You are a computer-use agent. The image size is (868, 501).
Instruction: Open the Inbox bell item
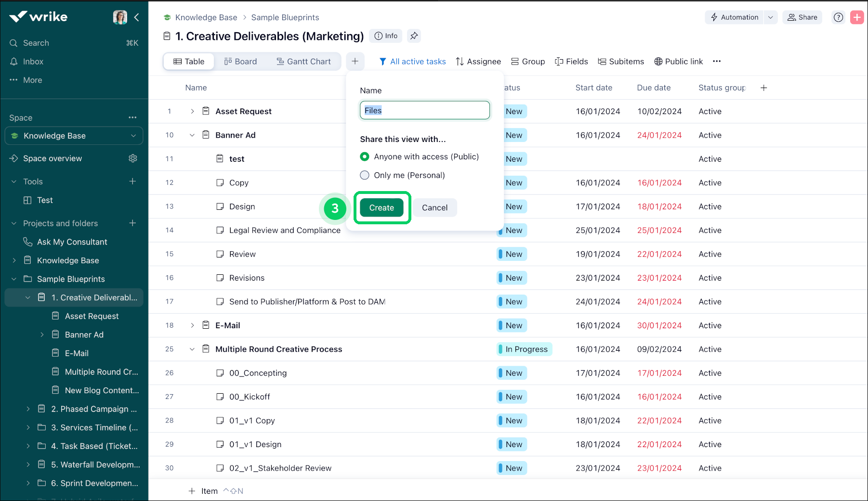click(26, 62)
